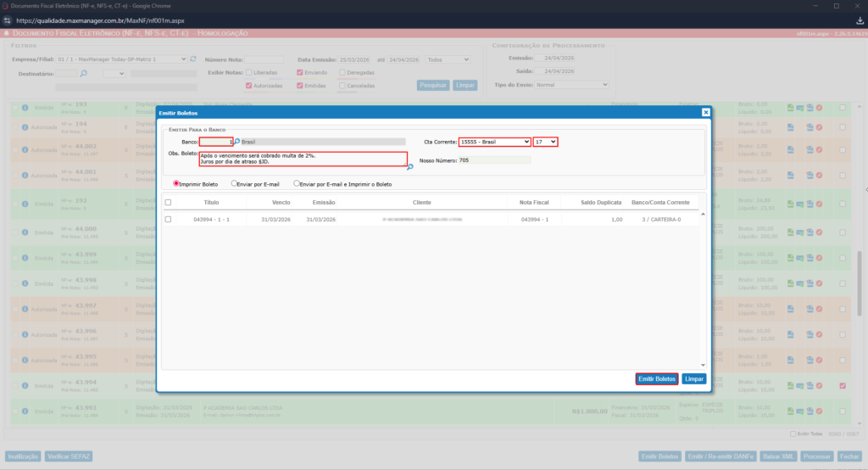868x470 pixels.
Task: Click the Emitir Boletos button in dialog
Action: pyautogui.click(x=657, y=379)
